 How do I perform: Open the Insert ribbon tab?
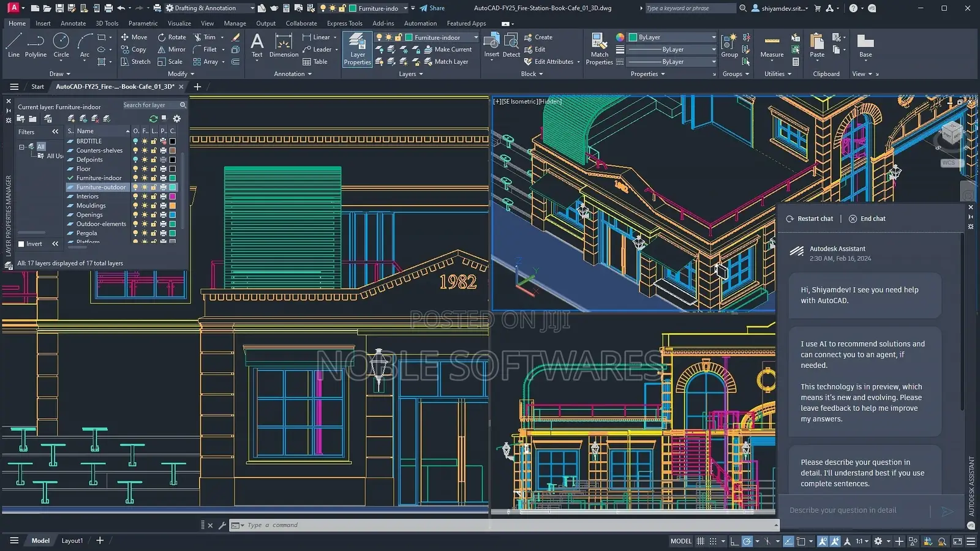[x=43, y=23]
